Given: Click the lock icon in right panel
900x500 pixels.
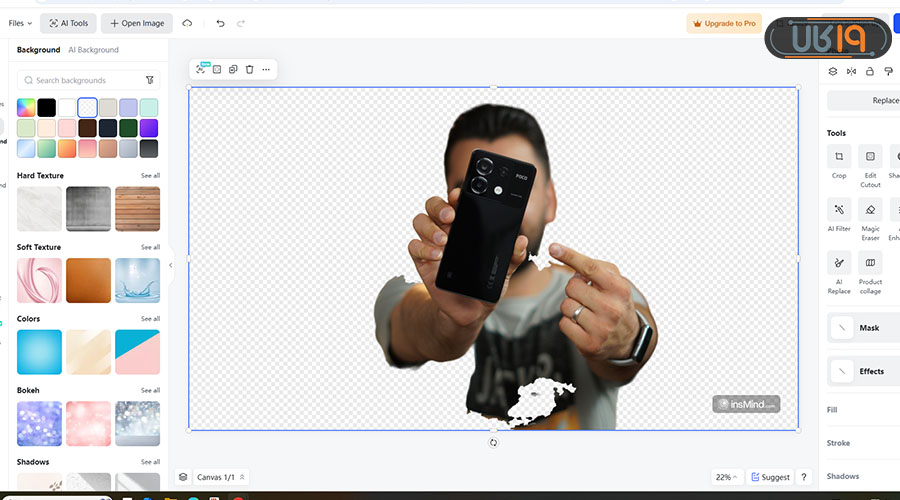Looking at the screenshot, I should point(870,71).
